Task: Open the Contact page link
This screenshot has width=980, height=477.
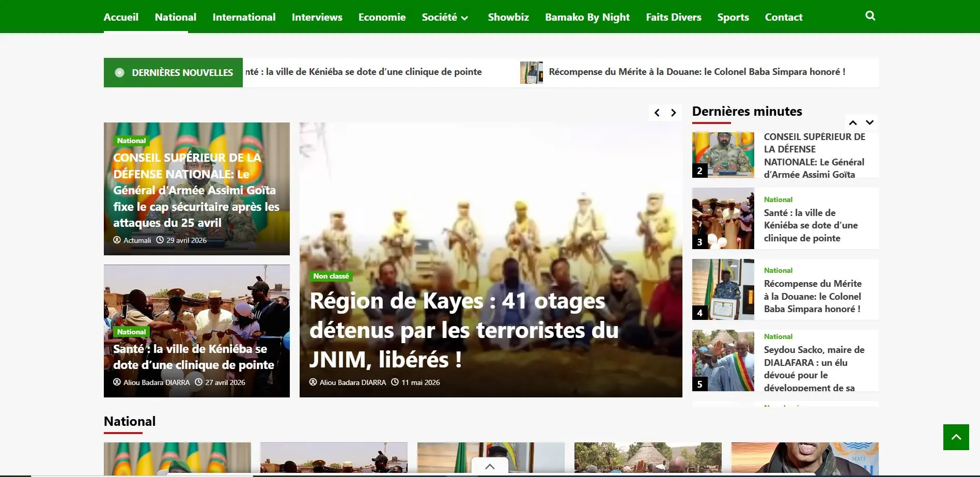Action: coord(784,17)
